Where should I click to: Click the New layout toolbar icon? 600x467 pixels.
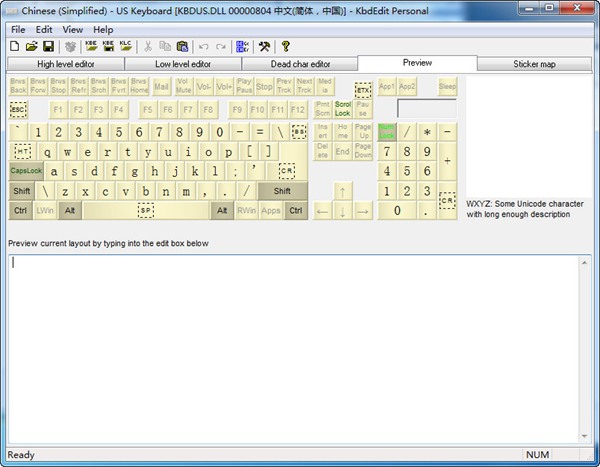15,46
